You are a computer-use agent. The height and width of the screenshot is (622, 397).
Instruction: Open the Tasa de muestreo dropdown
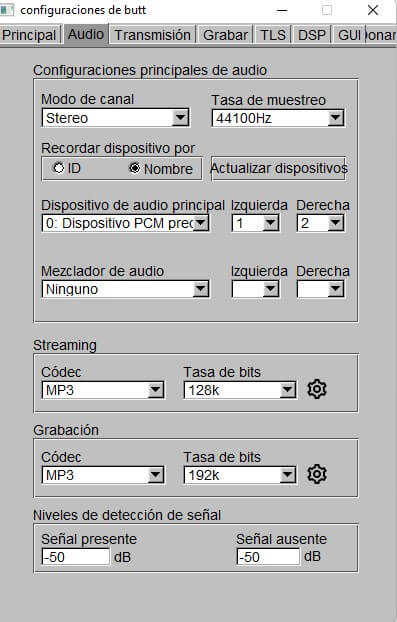click(x=278, y=118)
